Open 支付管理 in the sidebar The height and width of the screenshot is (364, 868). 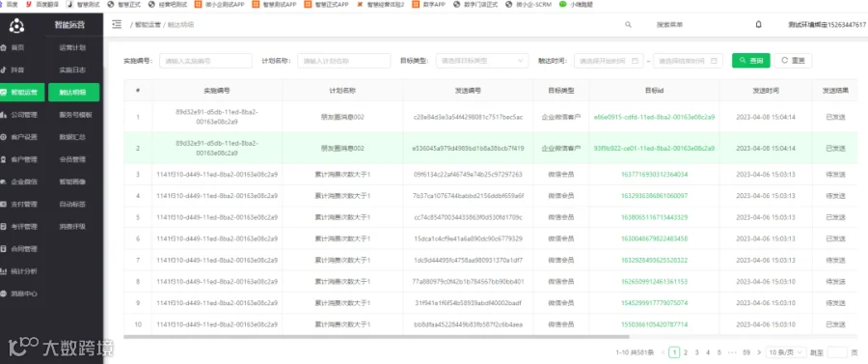[24, 205]
